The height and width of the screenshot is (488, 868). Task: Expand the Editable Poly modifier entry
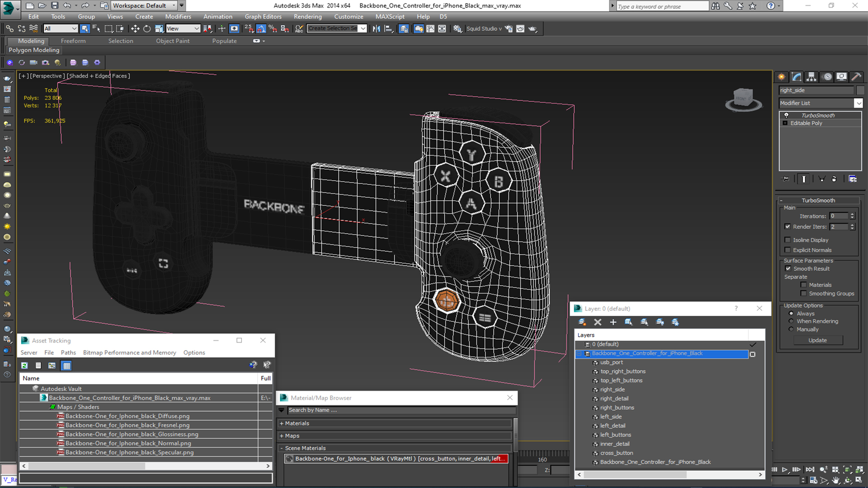click(785, 123)
